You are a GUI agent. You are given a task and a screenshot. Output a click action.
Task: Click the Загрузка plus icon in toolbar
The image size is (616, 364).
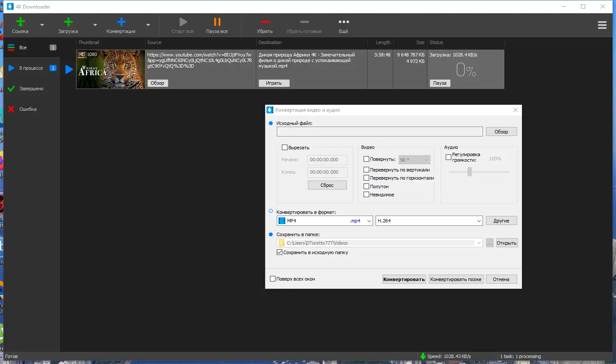(x=68, y=22)
